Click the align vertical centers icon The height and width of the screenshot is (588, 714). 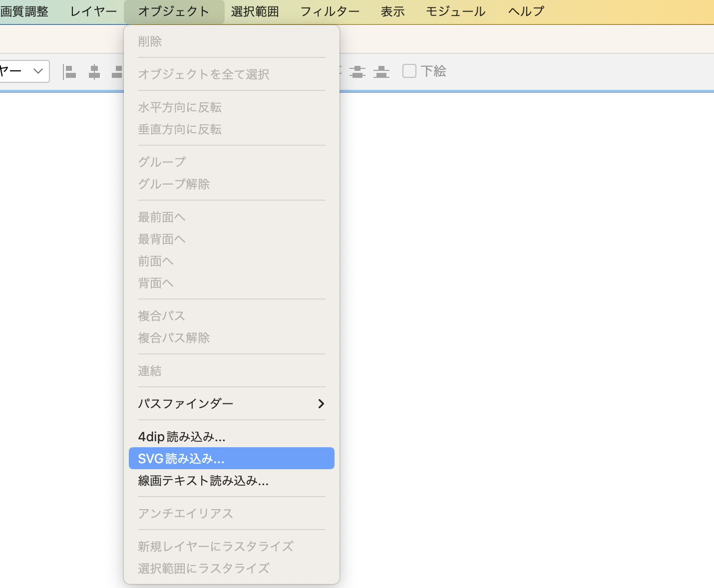357,72
